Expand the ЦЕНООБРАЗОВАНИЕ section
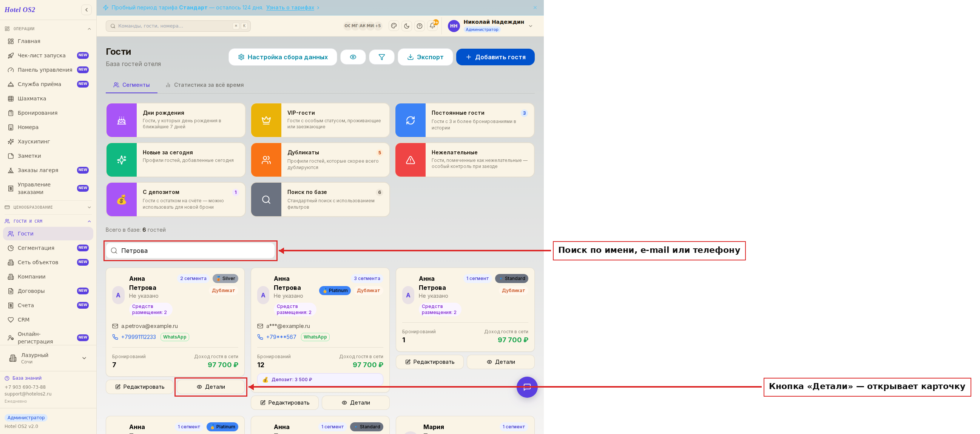This screenshot has height=434, width=980. pos(48,207)
